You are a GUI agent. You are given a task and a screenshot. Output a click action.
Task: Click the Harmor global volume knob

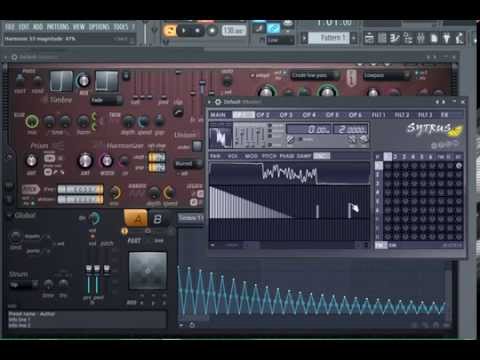[95, 218]
